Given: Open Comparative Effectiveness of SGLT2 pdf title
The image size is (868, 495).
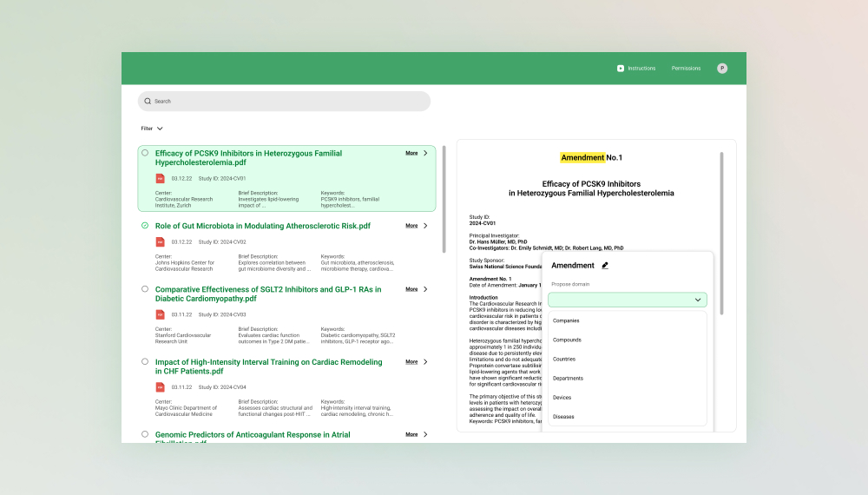Looking at the screenshot, I should click(x=268, y=294).
